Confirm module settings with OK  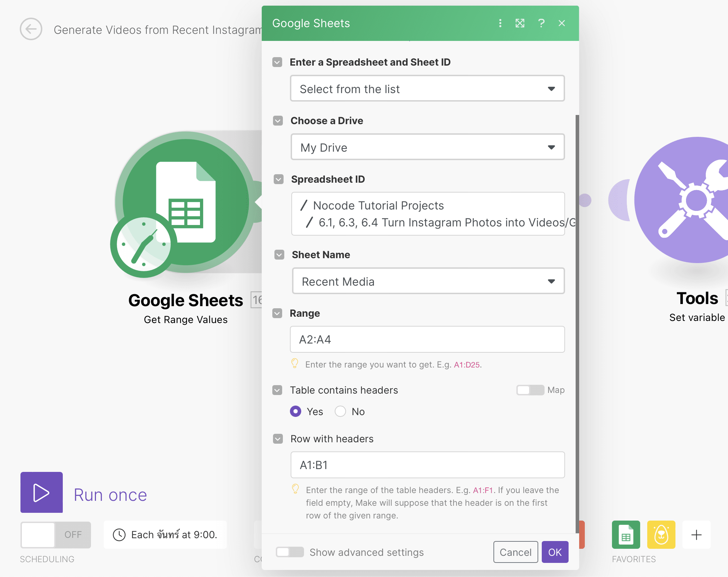[x=554, y=552]
